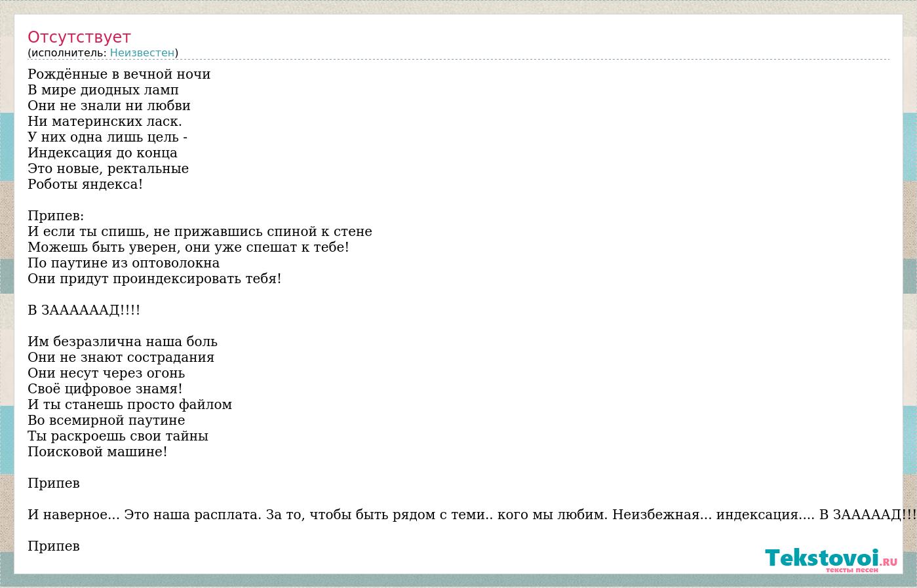
Task: Click the "(исполнитель:" label
Action: [67, 53]
